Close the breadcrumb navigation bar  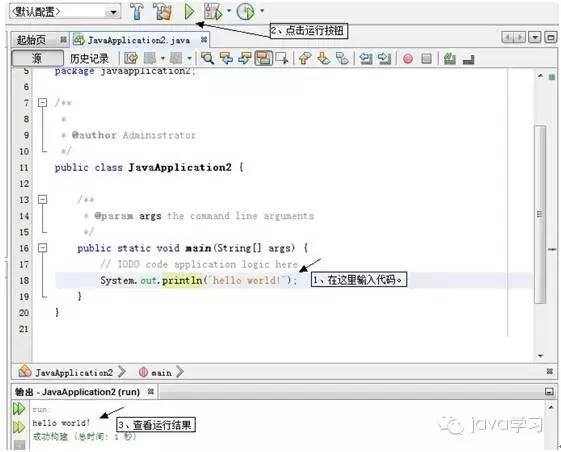[x=550, y=371]
